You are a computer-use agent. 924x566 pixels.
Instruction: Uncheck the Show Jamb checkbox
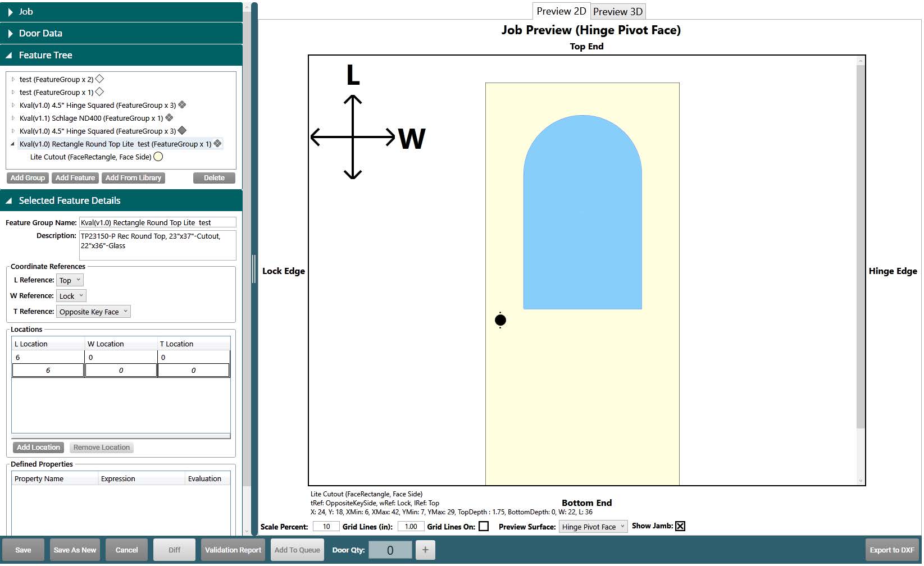pyautogui.click(x=680, y=526)
